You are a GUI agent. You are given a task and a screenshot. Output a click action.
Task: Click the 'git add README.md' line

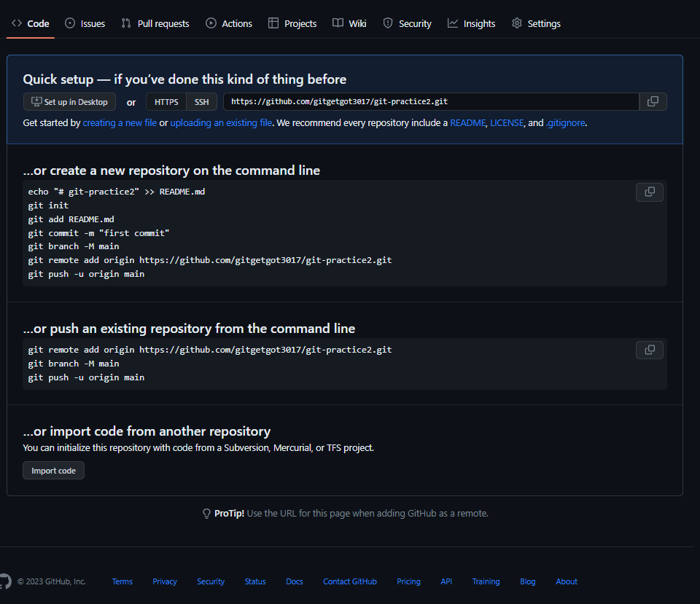(x=71, y=219)
